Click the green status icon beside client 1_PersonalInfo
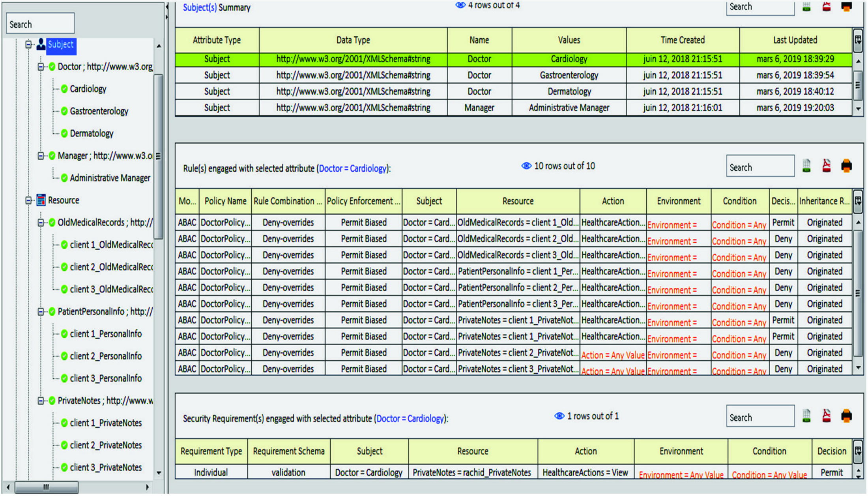The height and width of the screenshot is (498, 868). tap(64, 334)
